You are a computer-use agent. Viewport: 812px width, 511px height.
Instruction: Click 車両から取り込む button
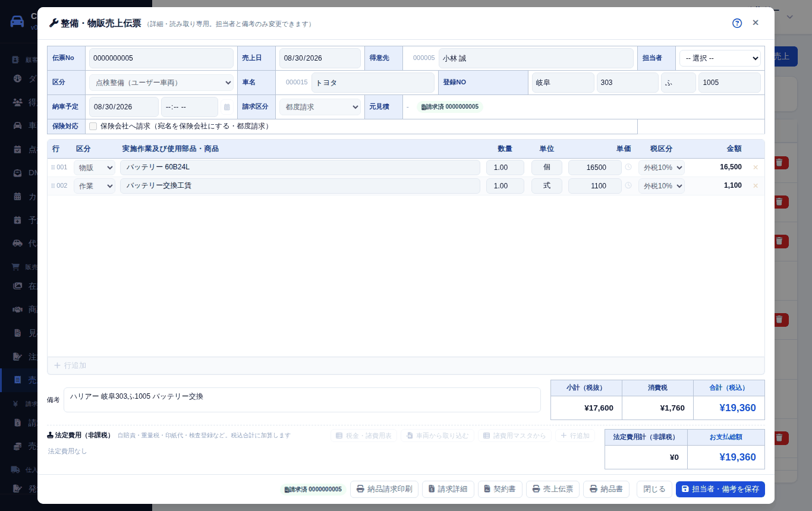coord(437,436)
